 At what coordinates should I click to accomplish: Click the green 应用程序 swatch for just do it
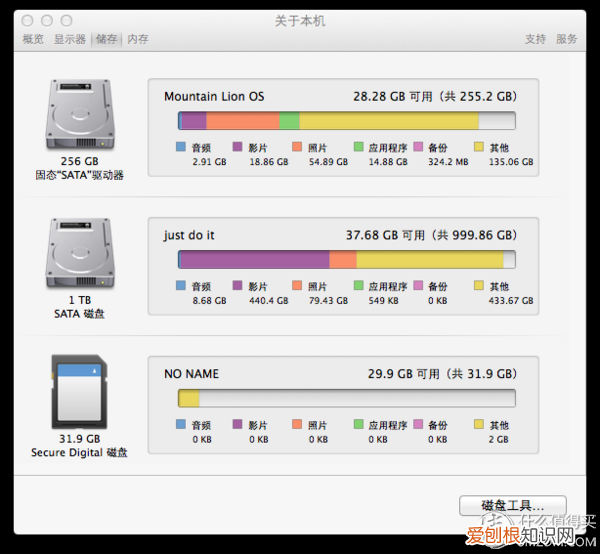click(359, 285)
